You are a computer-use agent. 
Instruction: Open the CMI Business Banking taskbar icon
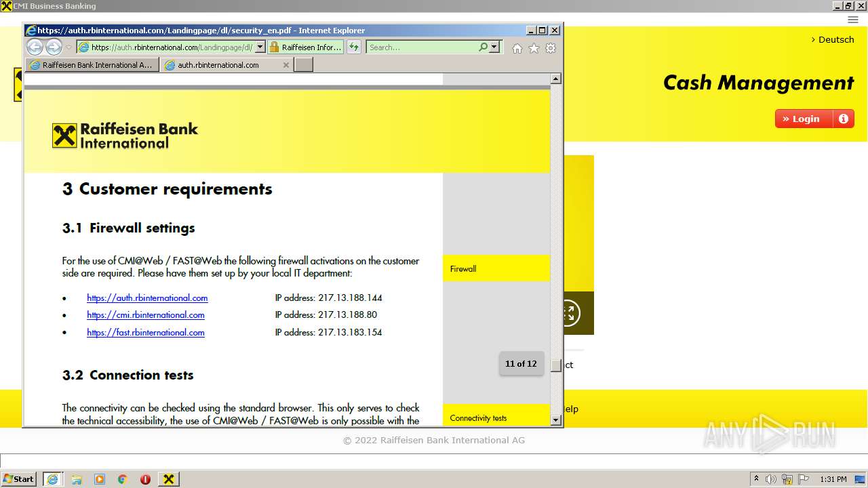169,479
